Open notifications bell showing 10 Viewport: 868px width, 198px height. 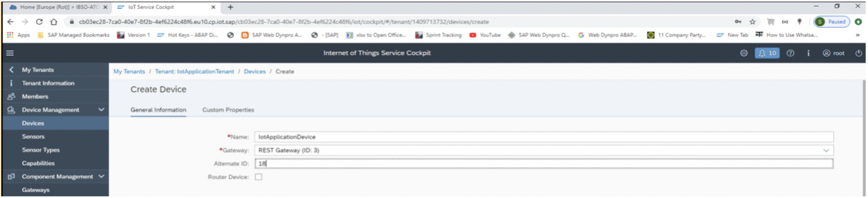point(767,53)
